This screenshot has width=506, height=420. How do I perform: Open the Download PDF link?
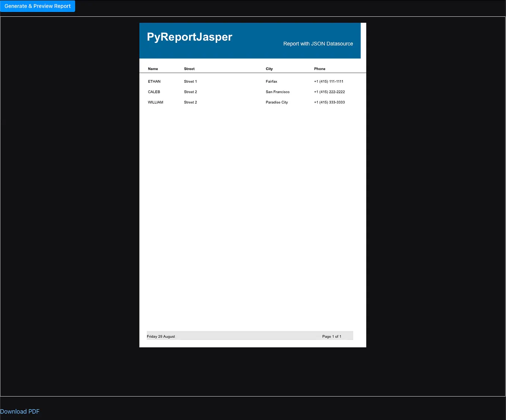(20, 411)
